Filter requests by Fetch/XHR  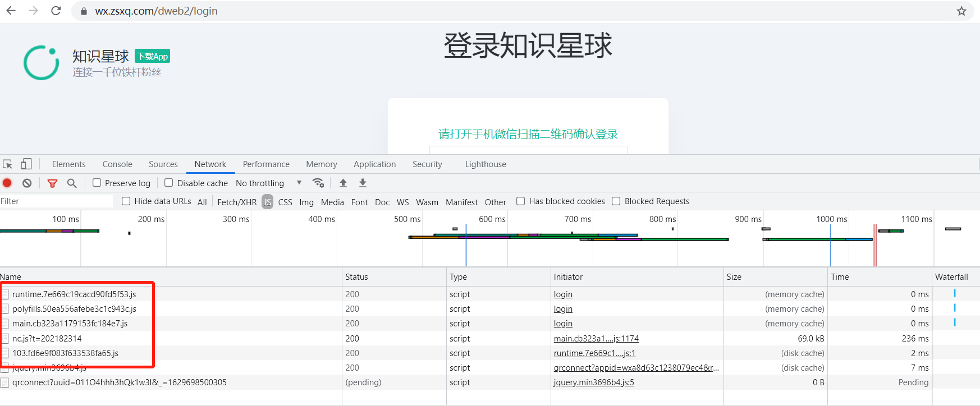(237, 202)
